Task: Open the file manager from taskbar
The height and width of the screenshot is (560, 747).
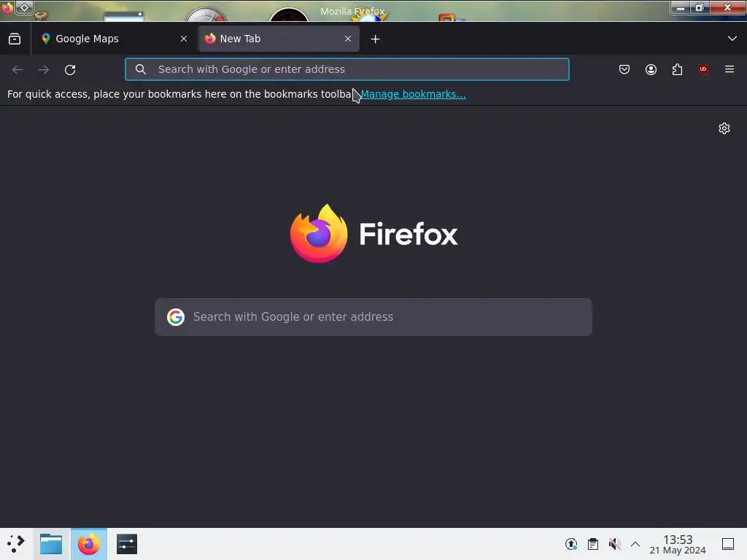Action: (x=51, y=544)
